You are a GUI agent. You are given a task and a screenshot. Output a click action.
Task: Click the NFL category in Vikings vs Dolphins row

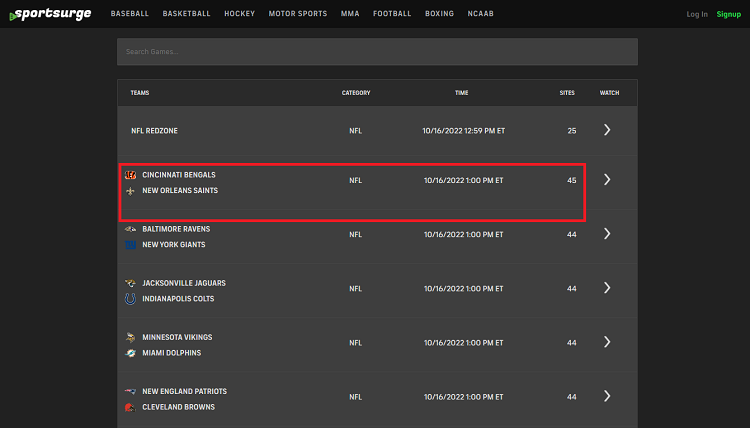coord(355,343)
